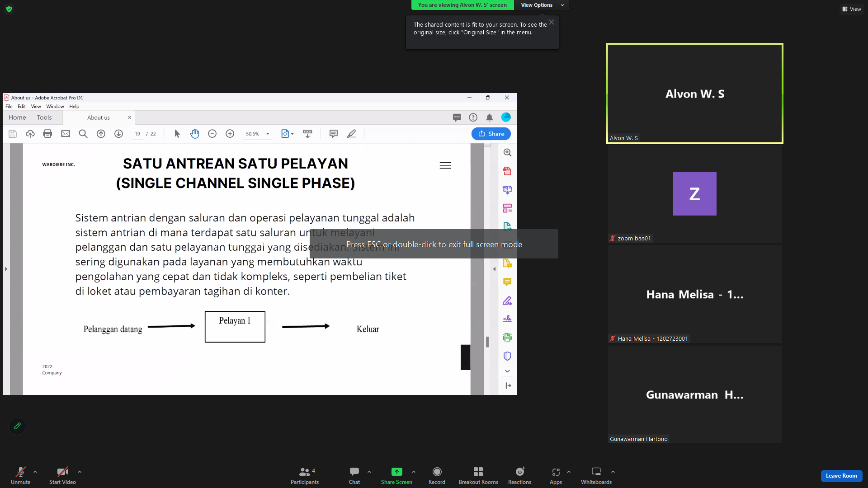Expand Apps options caret

[x=569, y=472]
